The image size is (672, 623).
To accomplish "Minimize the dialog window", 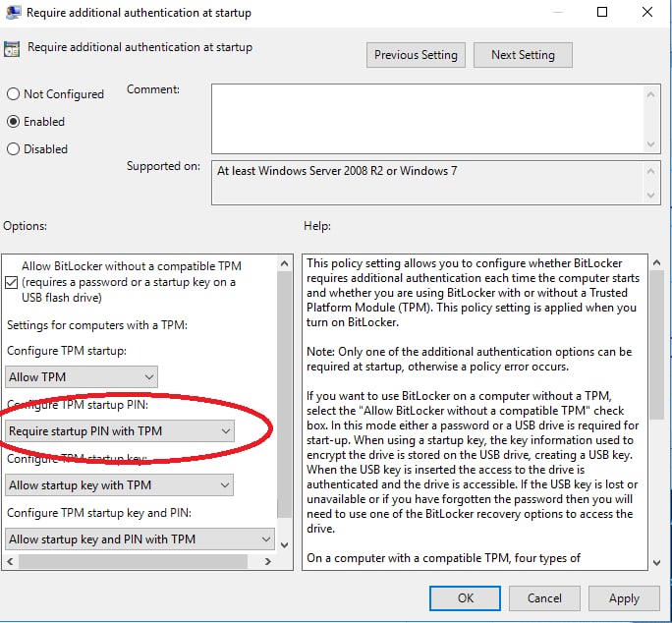I will (558, 12).
